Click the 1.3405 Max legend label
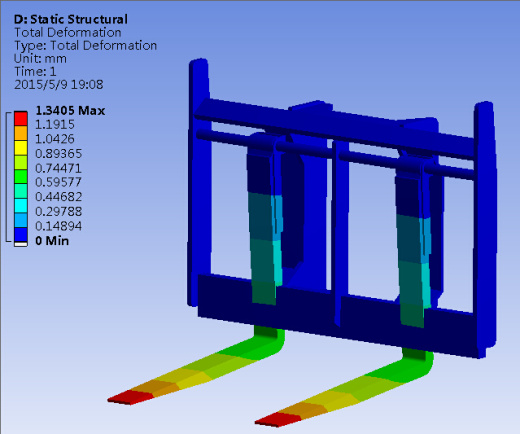This screenshot has height=434, width=520. (70, 110)
